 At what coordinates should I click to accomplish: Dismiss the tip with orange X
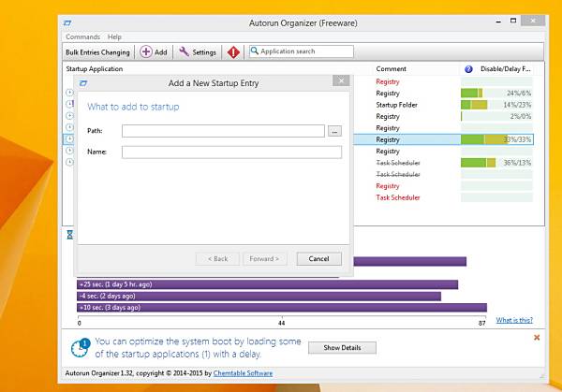click(x=537, y=337)
